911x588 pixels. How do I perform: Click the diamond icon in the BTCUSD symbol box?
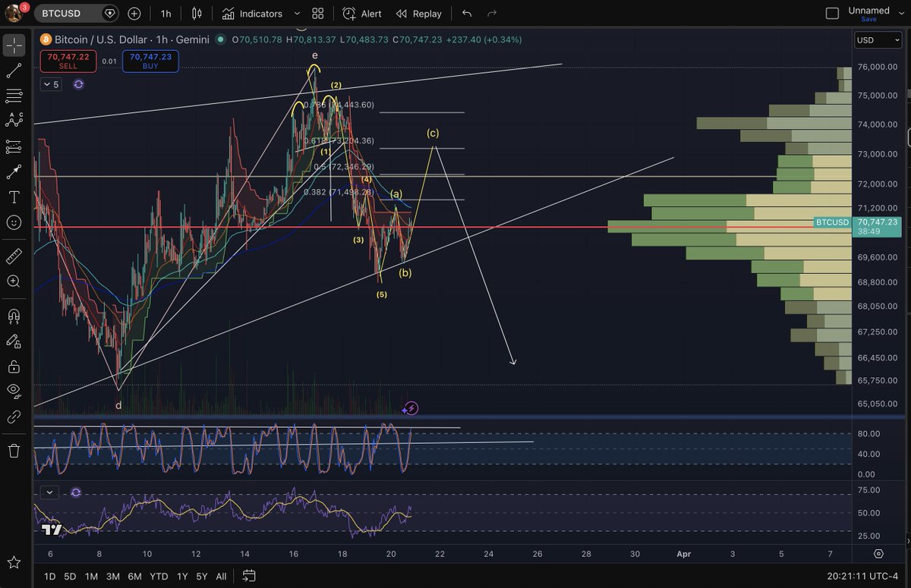tap(110, 14)
